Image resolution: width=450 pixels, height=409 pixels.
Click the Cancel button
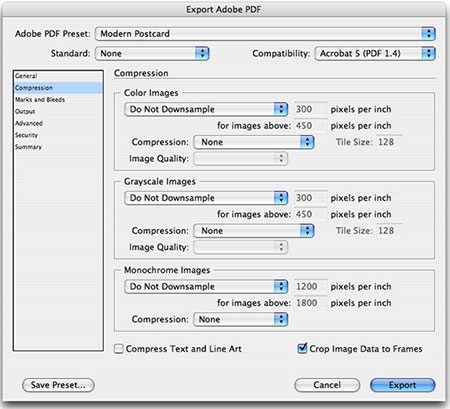coord(327,385)
